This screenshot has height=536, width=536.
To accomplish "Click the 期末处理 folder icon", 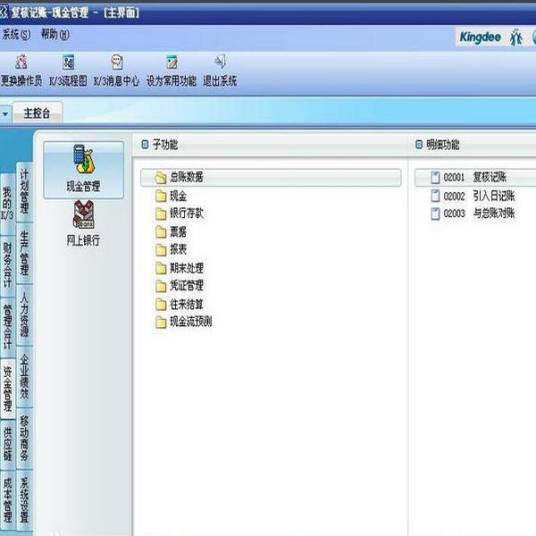I will click(160, 268).
